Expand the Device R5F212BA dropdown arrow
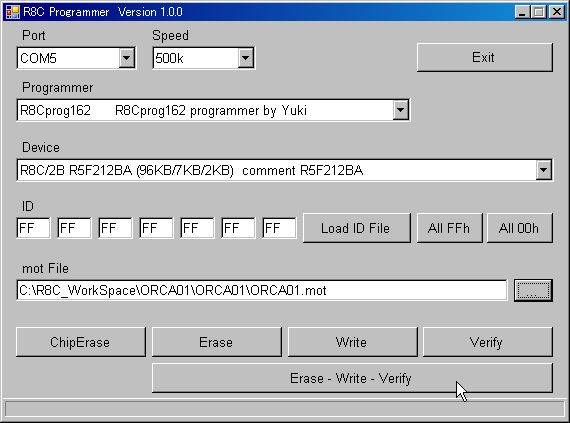The image size is (570, 423). 543,170
